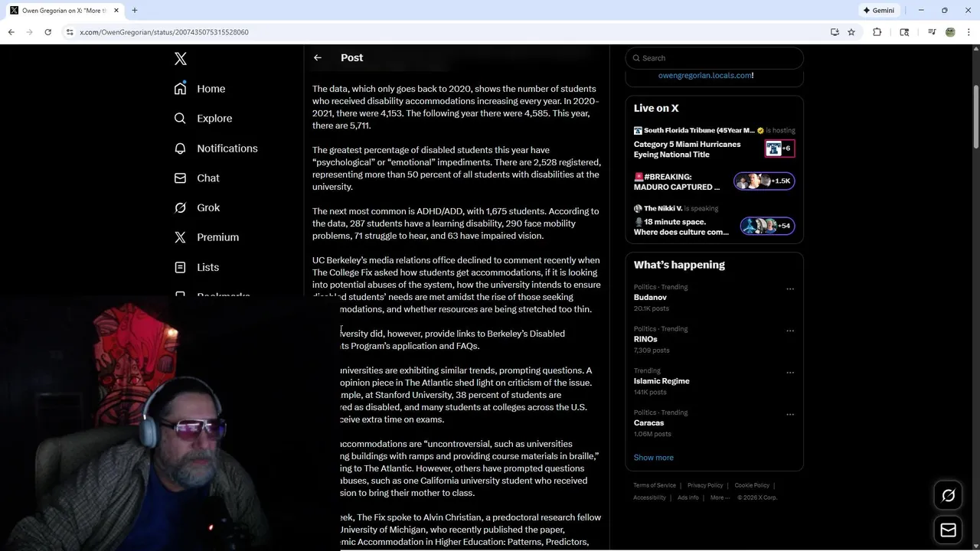Expand the More footer menu
The image size is (980, 551).
click(720, 497)
